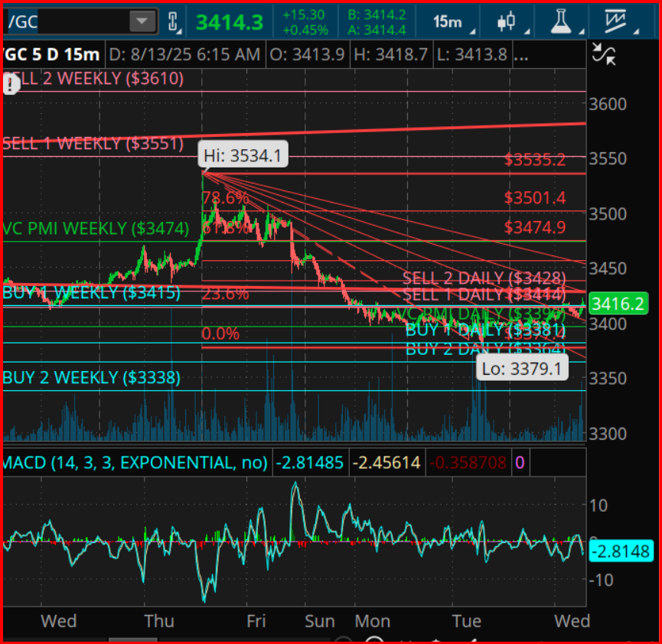The image size is (662, 644).
Task: Click the bid value B: 3414.2
Action: tap(377, 15)
